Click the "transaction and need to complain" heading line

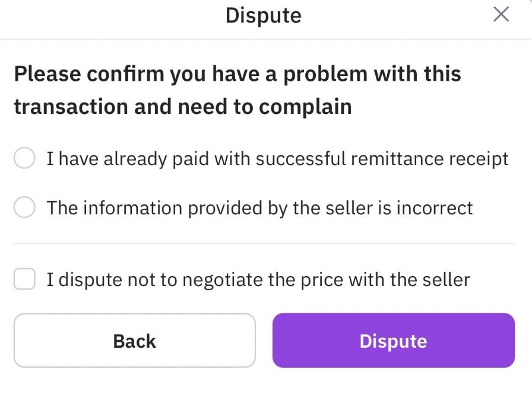[x=183, y=107]
